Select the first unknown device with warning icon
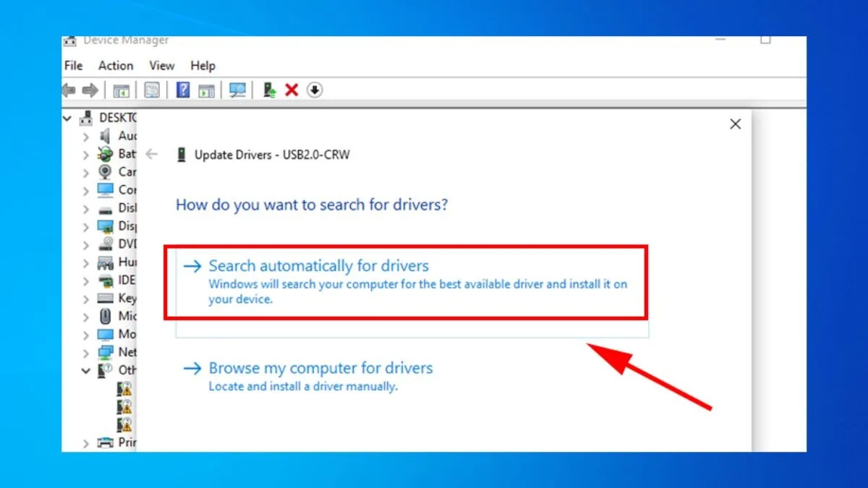The width and height of the screenshot is (868, 488). point(125,388)
